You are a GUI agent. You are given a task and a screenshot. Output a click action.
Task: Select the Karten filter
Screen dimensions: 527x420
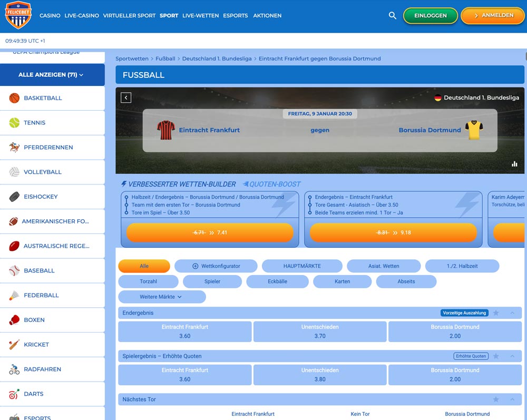point(342,281)
